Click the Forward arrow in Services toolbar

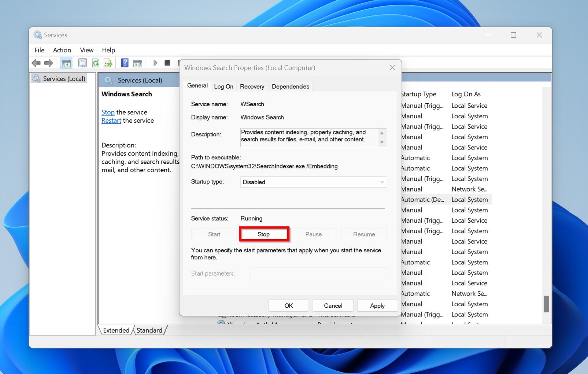click(48, 63)
